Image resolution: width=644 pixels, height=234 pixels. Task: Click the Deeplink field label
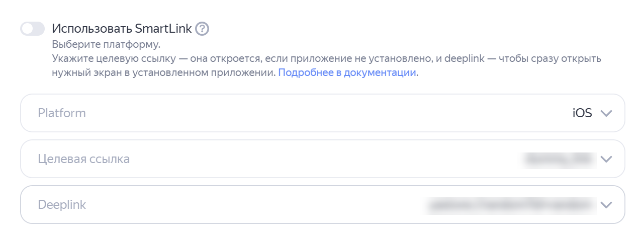coord(62,205)
